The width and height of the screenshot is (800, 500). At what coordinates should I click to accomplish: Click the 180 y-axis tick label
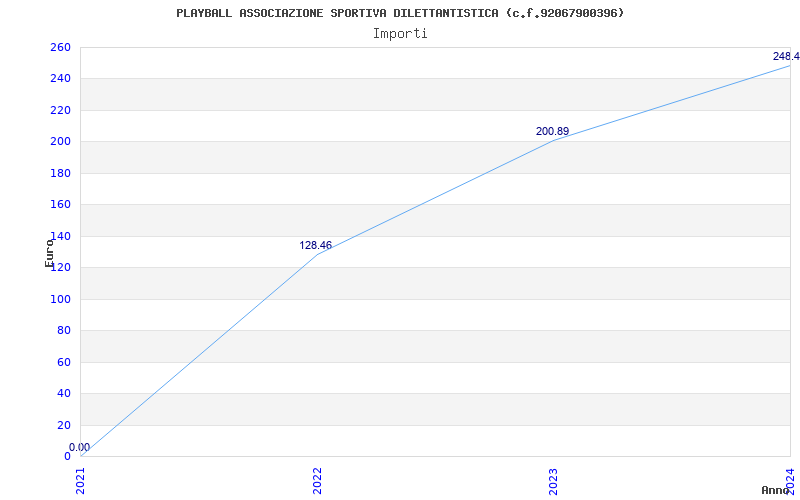[60, 173]
